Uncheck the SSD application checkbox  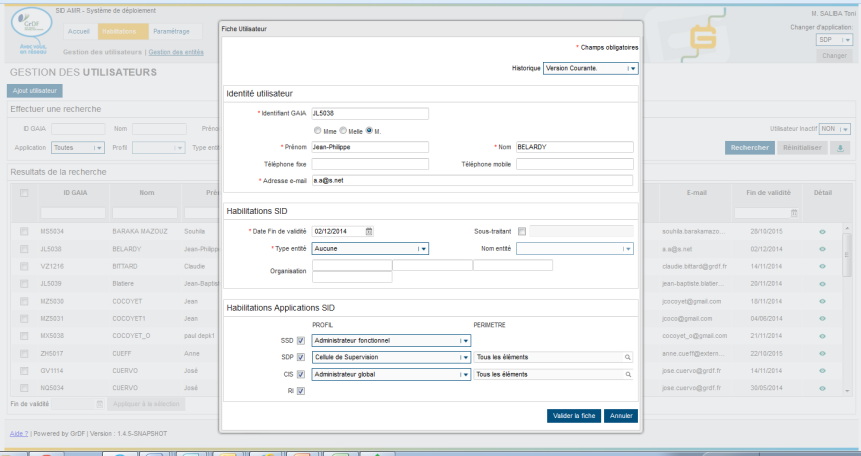coord(300,341)
